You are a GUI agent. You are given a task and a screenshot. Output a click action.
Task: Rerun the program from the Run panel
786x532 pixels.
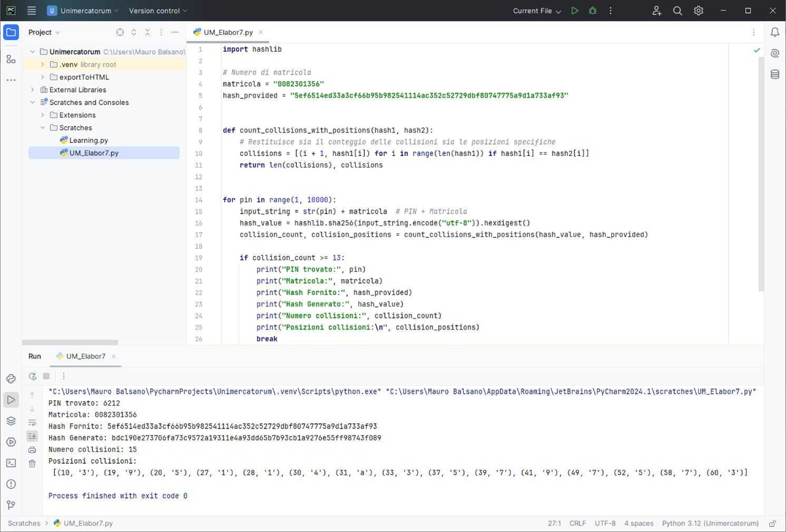point(32,377)
